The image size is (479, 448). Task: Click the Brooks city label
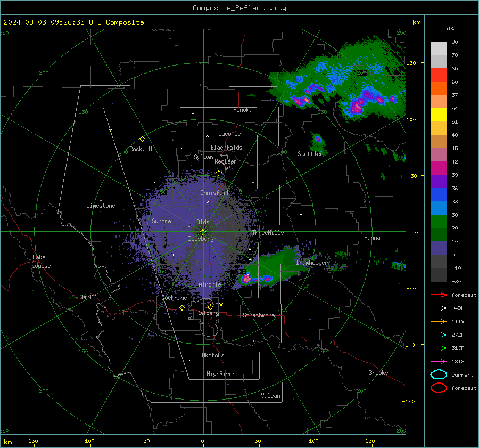point(378,373)
